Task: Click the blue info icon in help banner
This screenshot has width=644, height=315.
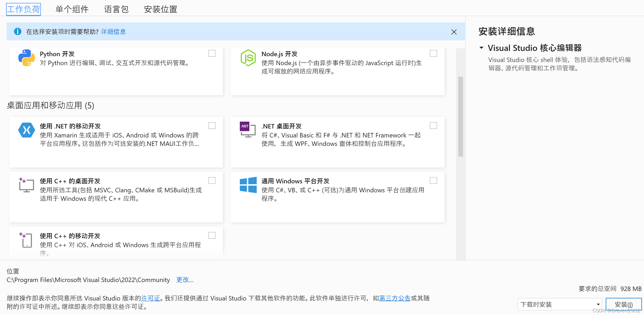Action: coord(17,32)
